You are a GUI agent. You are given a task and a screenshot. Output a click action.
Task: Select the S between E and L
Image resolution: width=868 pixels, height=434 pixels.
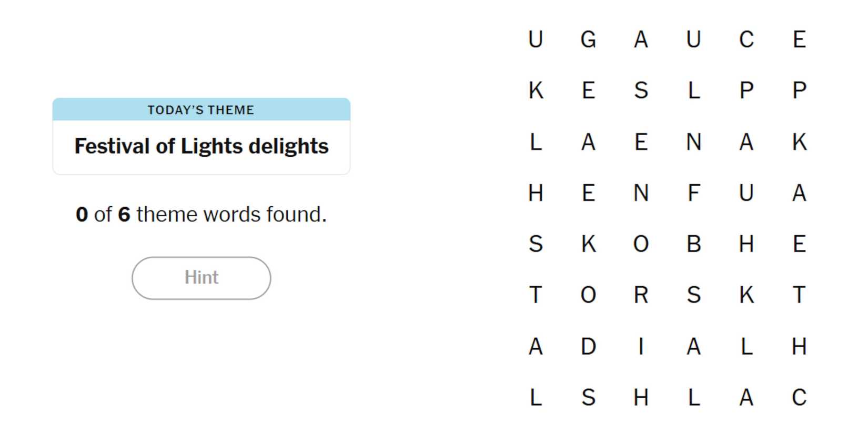pos(641,90)
